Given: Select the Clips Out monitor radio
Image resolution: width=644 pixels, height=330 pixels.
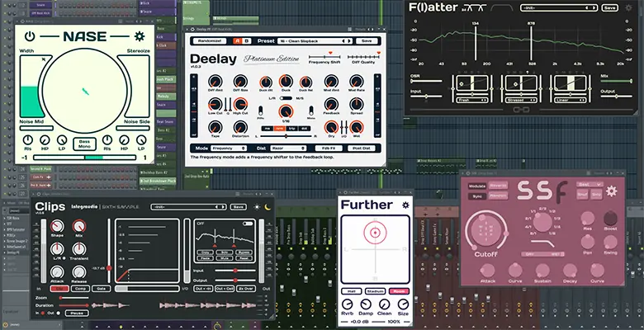Looking at the screenshot, I should click(58, 313).
